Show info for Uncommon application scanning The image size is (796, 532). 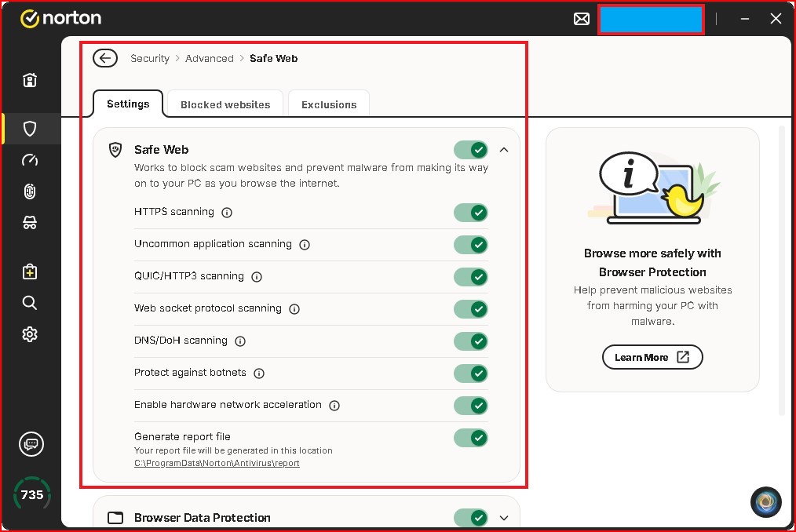305,245
